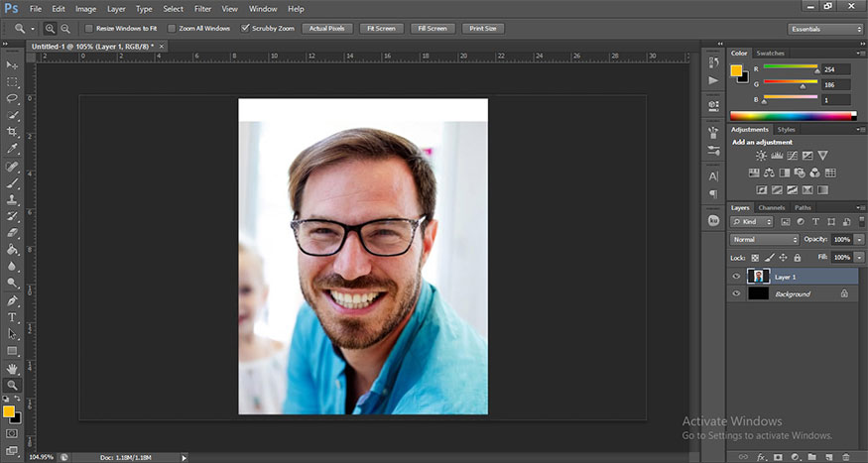The image size is (868, 463).
Task: Toggle lock all padlock icon
Action: (798, 258)
